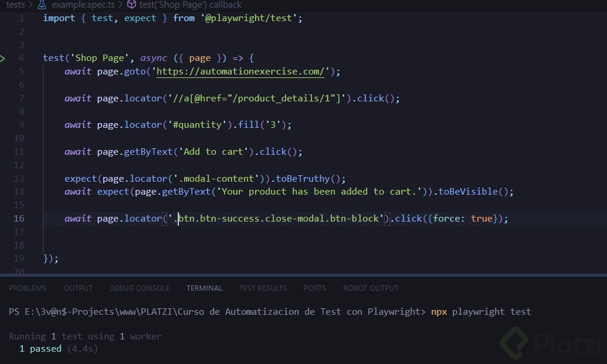
Task: Switch to the OUTPUT tab
Action: point(78,288)
